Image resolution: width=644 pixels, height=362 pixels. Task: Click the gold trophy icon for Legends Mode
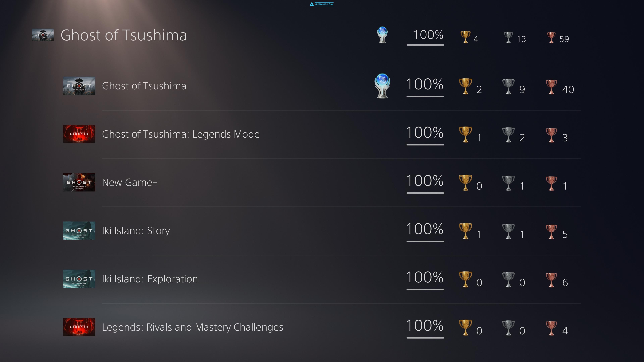[465, 134]
